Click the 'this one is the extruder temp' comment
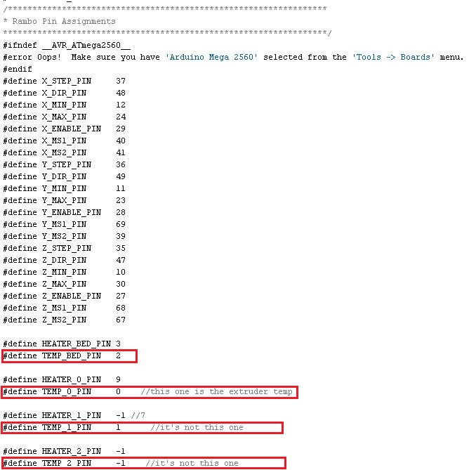476x470 pixels. [x=216, y=392]
